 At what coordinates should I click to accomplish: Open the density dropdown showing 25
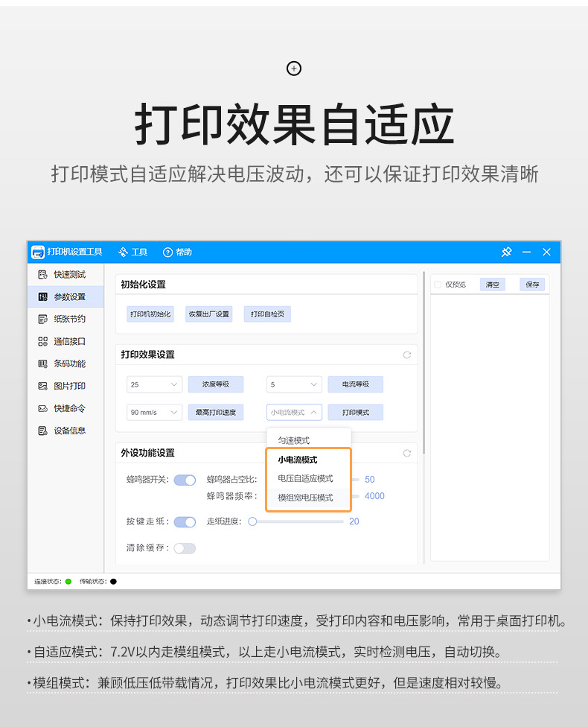154,384
